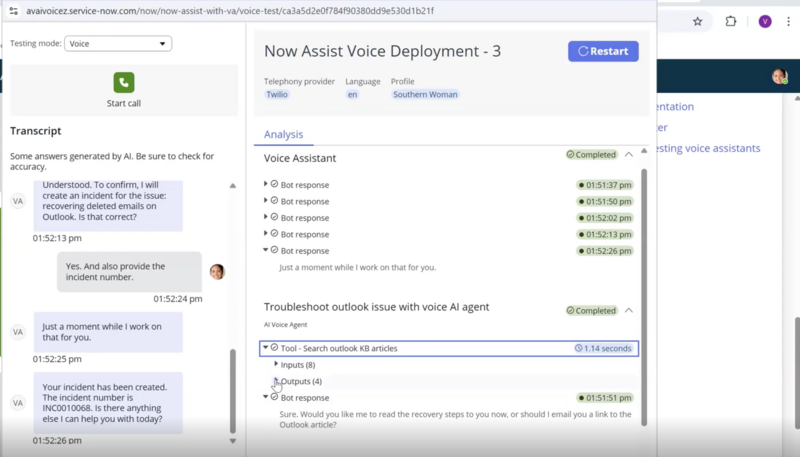Click the 01:51:37 pm timestamp badge
800x457 pixels.
(x=605, y=185)
